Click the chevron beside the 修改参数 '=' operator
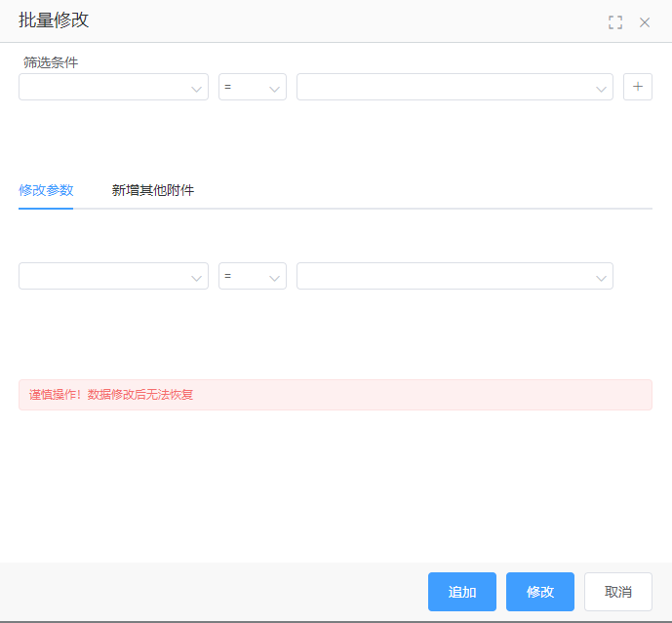672x623 pixels. (274, 277)
